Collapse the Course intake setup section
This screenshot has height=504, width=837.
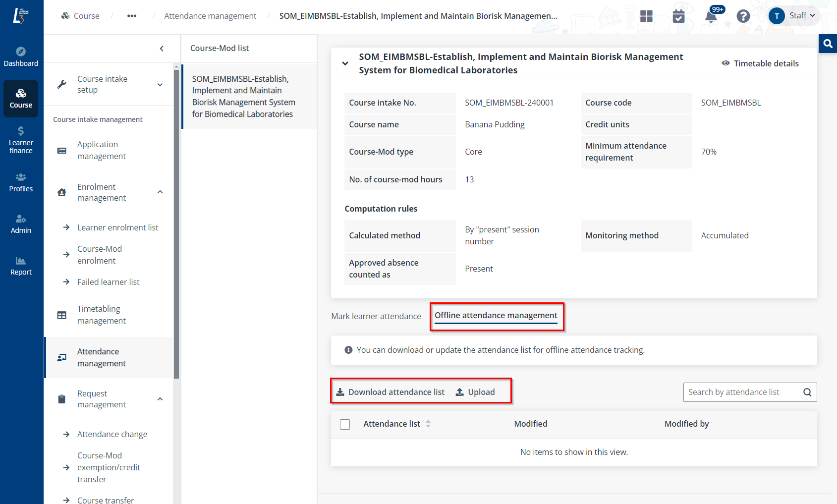160,84
